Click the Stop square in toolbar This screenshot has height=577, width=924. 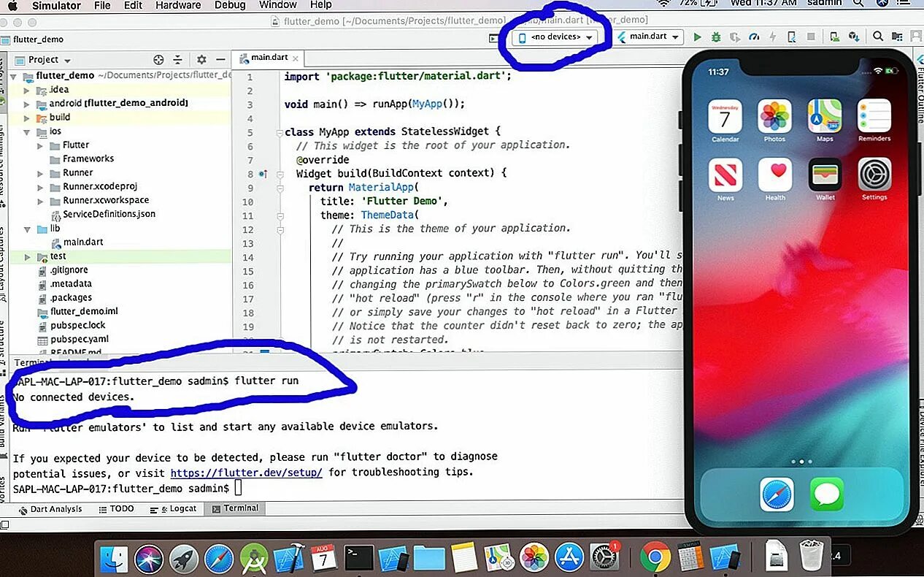click(x=811, y=37)
